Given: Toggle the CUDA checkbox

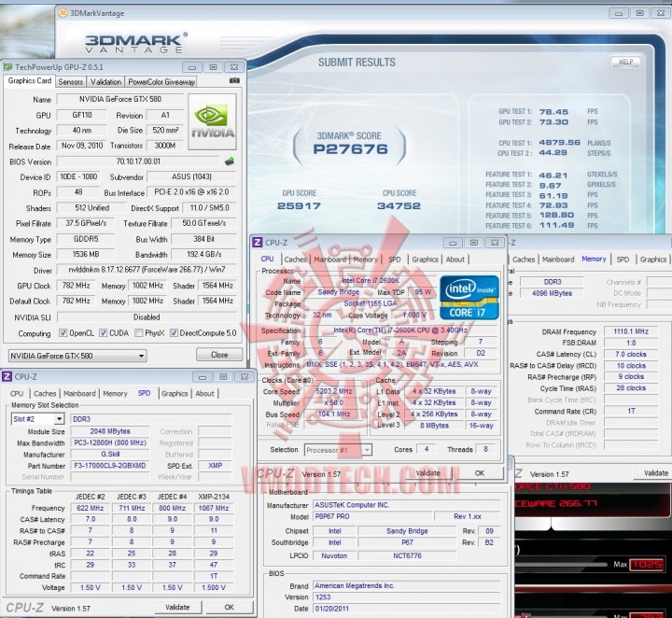Looking at the screenshot, I should [104, 333].
